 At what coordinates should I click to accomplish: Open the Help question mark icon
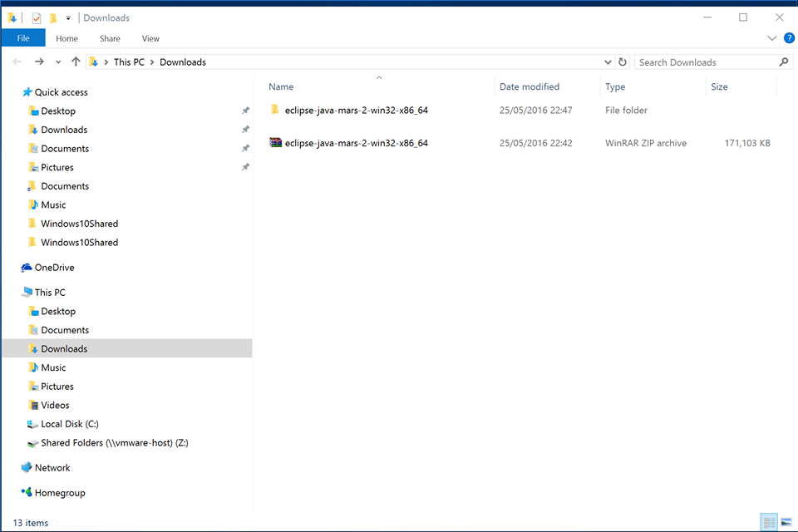[788, 38]
